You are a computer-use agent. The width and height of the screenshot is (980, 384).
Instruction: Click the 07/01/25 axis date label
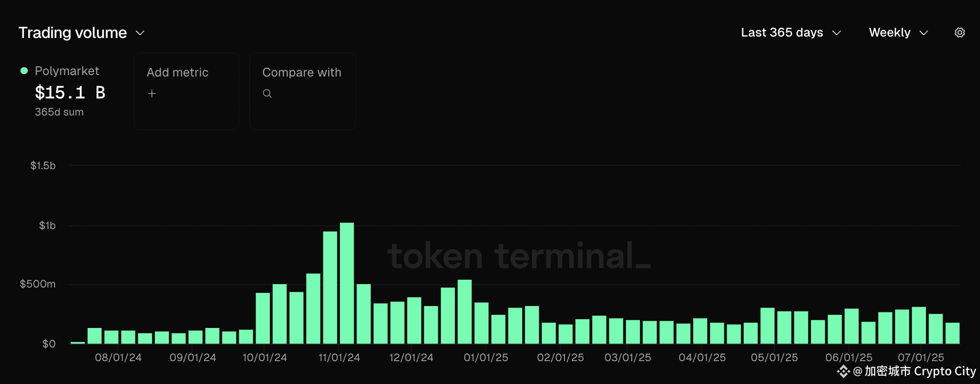921,358
